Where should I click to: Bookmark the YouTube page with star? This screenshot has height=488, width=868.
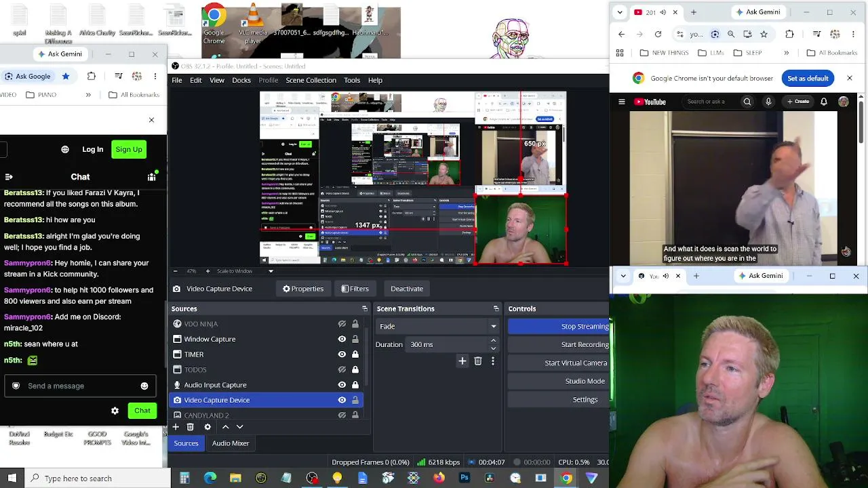[764, 34]
